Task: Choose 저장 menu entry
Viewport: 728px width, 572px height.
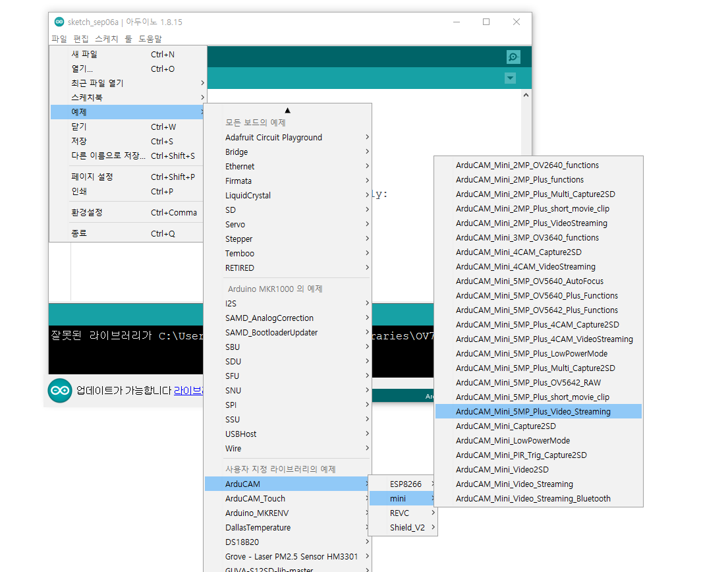Action: (127, 141)
